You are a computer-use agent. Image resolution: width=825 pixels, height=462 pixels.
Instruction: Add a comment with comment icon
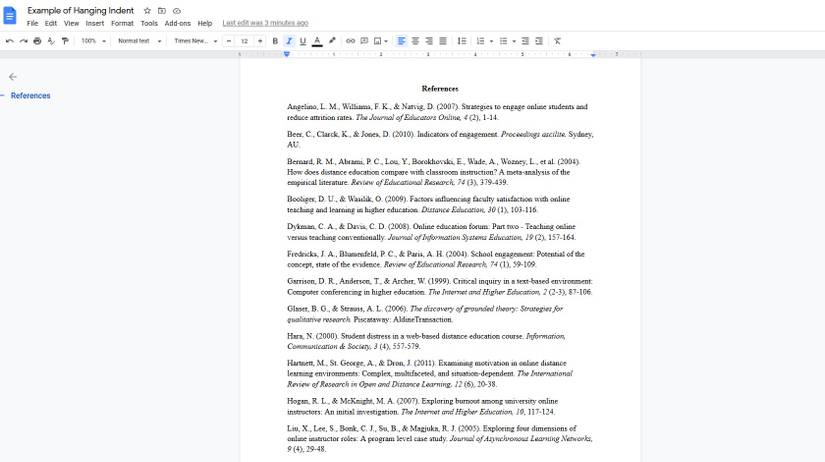point(364,41)
